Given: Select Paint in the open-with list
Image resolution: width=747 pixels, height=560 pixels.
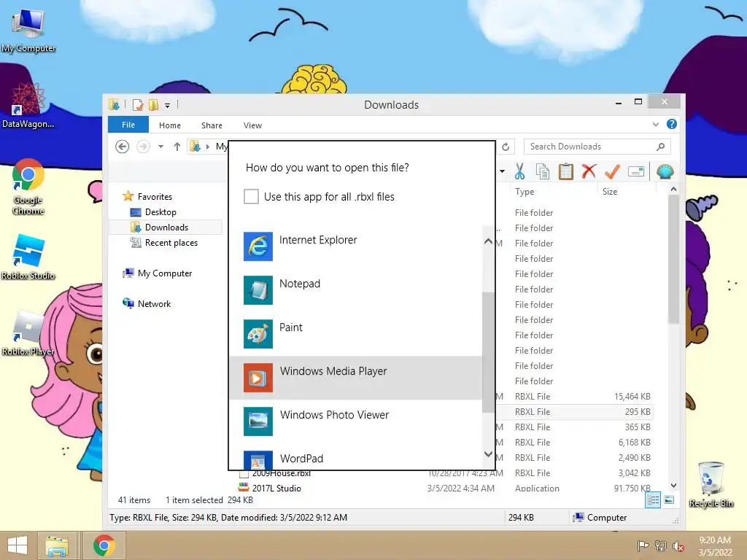Looking at the screenshot, I should 355,334.
